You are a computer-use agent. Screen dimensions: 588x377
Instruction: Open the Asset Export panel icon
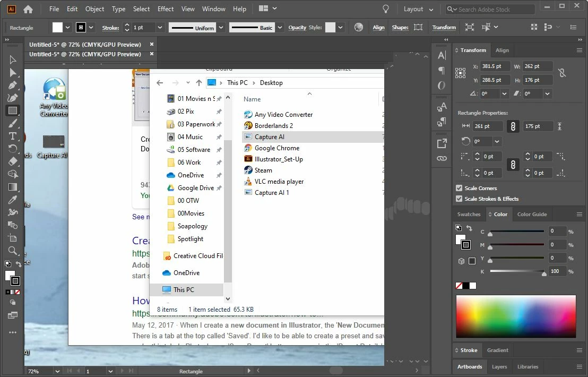coord(442,143)
